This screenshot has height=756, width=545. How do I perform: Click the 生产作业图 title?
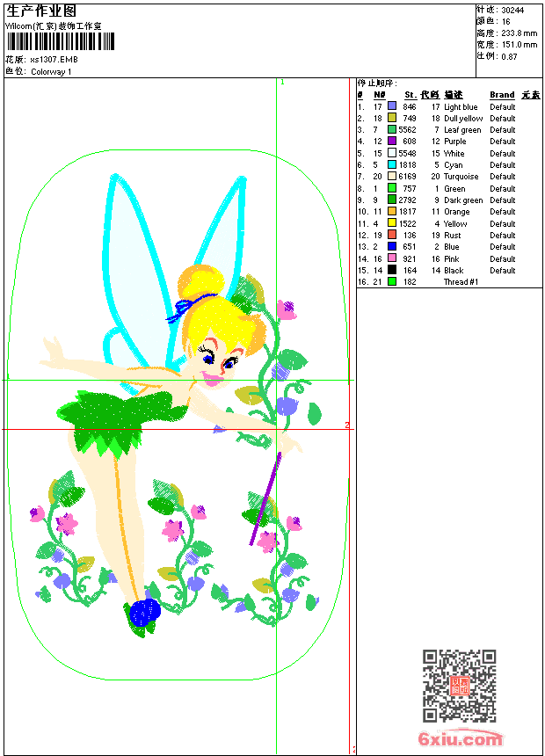click(41, 11)
